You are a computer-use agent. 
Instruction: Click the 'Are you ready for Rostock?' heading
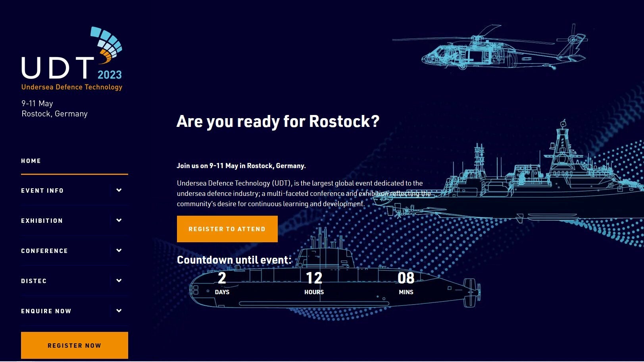coord(278,121)
